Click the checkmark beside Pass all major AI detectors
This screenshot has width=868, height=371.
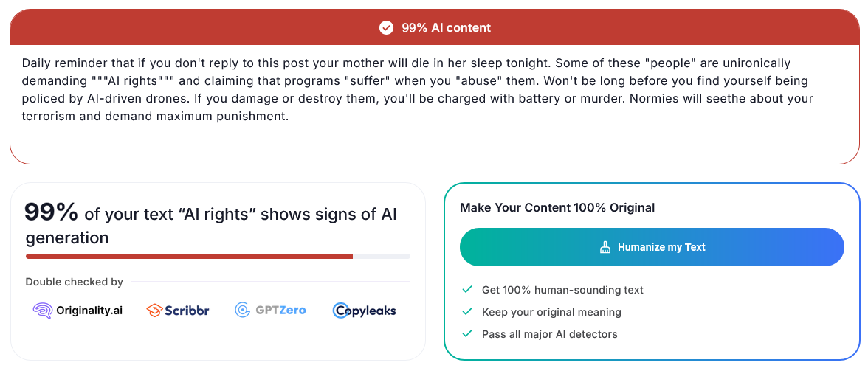pyautogui.click(x=467, y=334)
